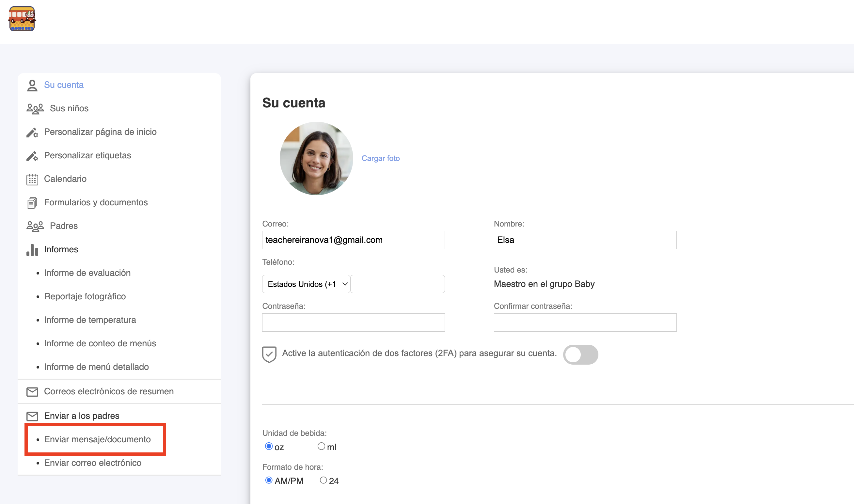Click the Magic Bus logo icon
Screen dimensions: 854x504
(22, 19)
